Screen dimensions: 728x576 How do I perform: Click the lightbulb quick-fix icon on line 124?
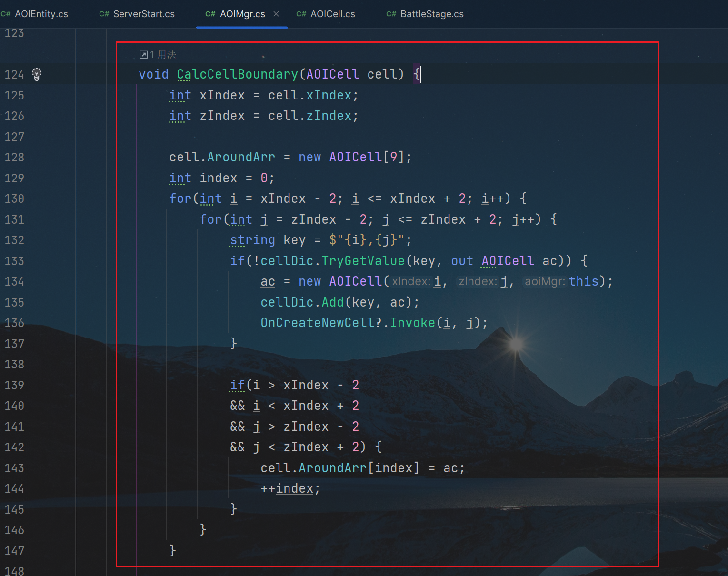point(37,74)
